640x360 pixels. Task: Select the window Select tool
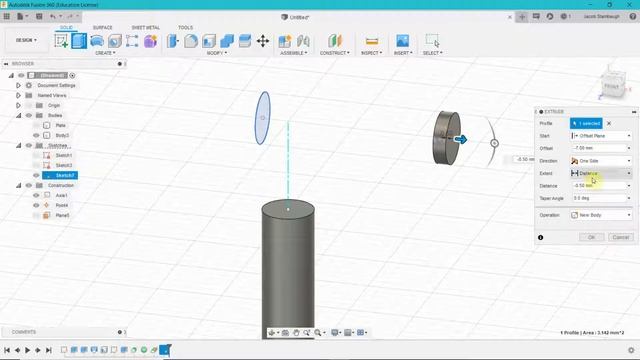[432, 41]
